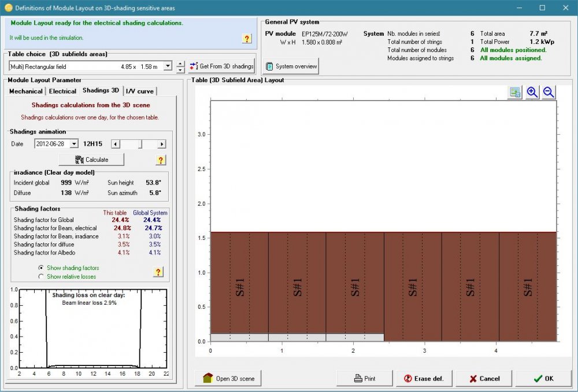Open the I/V curve tab
This screenshot has width=578, height=392.
[x=140, y=91]
